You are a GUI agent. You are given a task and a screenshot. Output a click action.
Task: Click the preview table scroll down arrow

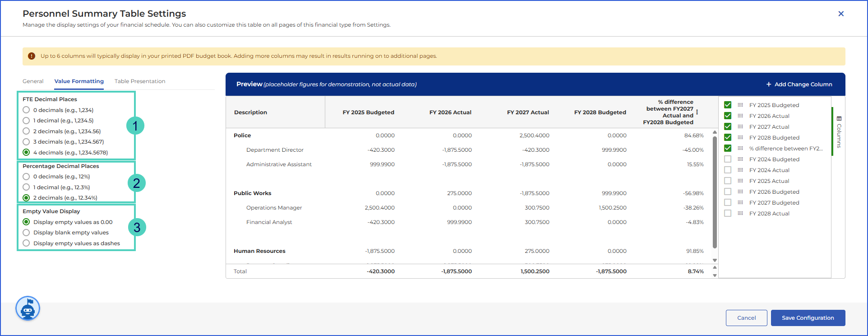pyautogui.click(x=715, y=260)
